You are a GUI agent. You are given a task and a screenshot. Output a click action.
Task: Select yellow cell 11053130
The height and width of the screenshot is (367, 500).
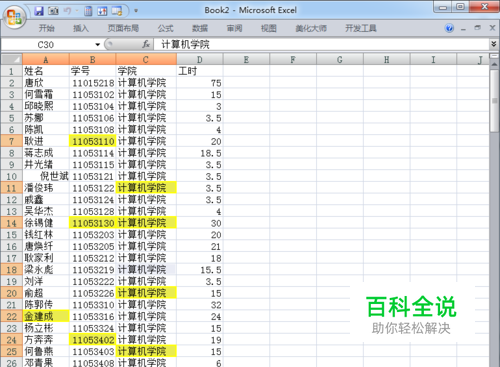pyautogui.click(x=92, y=223)
